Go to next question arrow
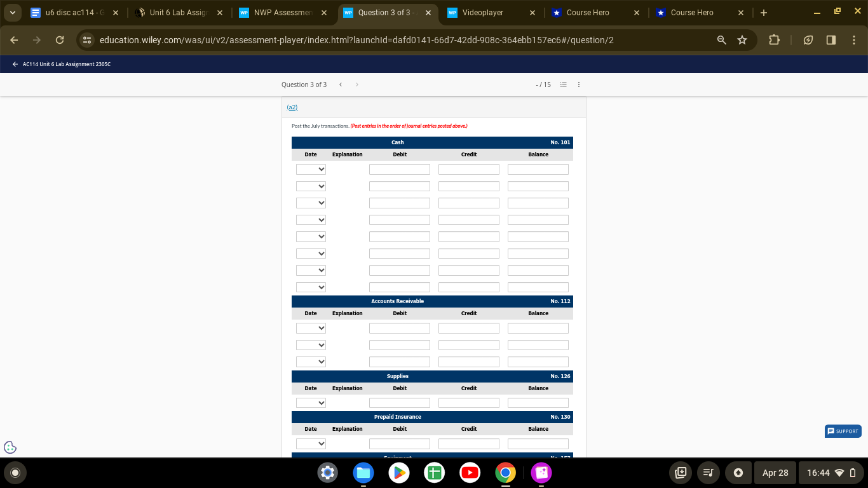 click(357, 85)
